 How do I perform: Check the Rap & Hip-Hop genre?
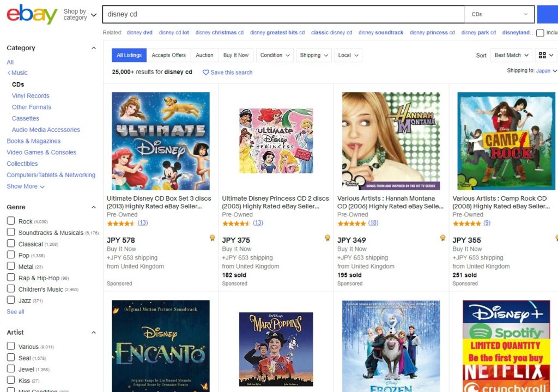(11, 278)
